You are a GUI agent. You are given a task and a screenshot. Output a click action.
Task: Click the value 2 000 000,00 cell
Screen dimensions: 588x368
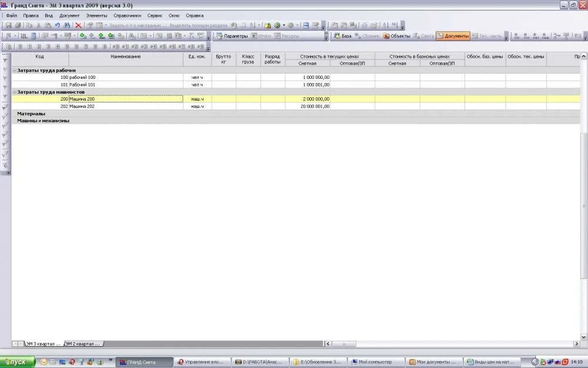coord(308,99)
